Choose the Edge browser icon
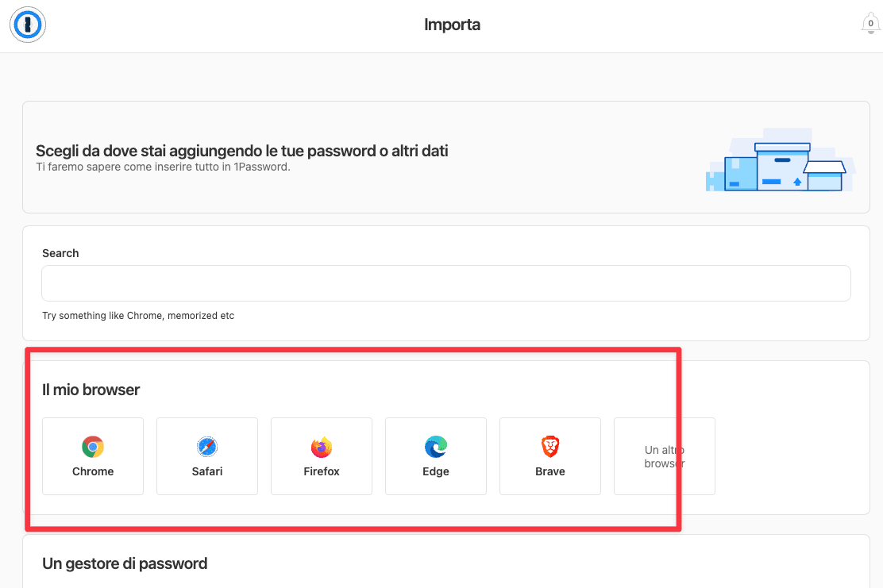 (x=436, y=447)
